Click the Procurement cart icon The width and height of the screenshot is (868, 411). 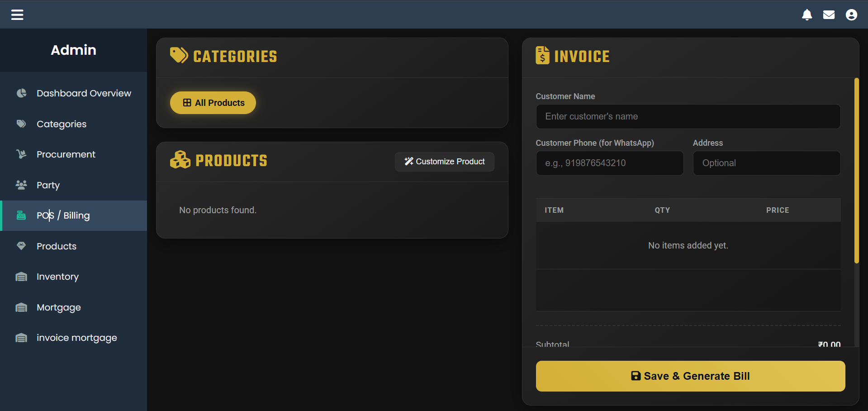click(21, 154)
